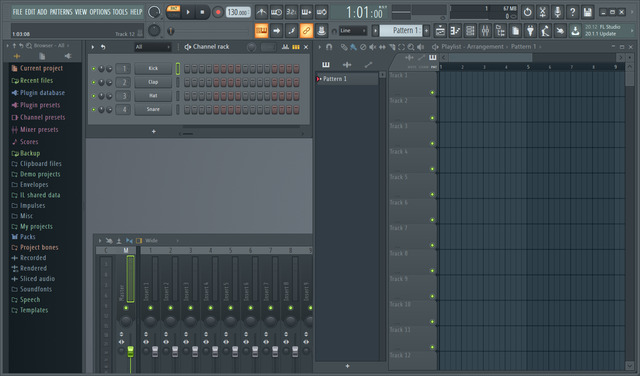640x376 pixels.
Task: Mute the Clap channel LED
Action: tap(94, 82)
